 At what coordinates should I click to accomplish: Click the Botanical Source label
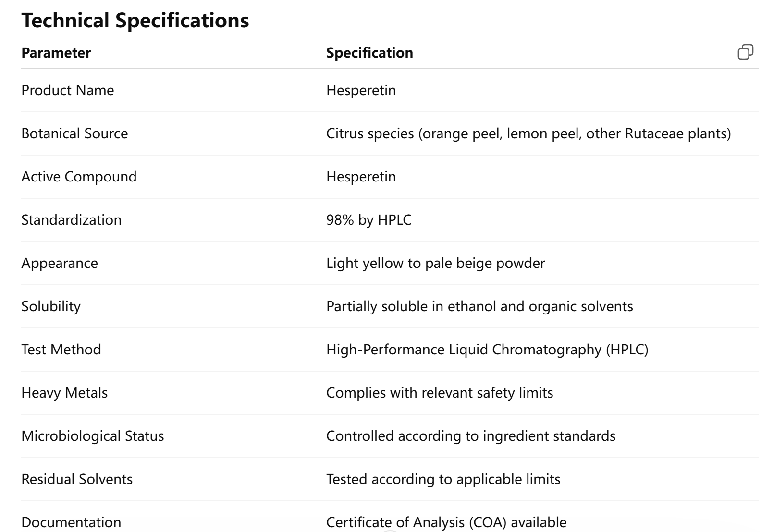pos(74,133)
